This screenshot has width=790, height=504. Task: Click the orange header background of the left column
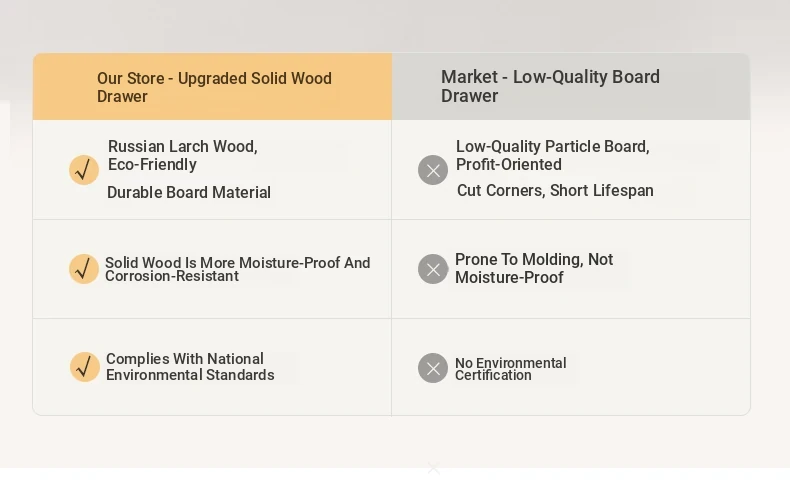point(212,87)
